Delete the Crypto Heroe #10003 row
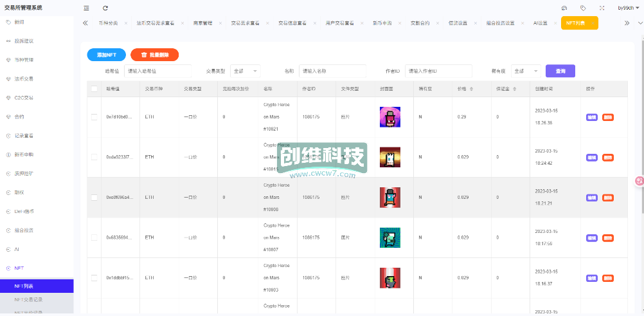 (608, 278)
